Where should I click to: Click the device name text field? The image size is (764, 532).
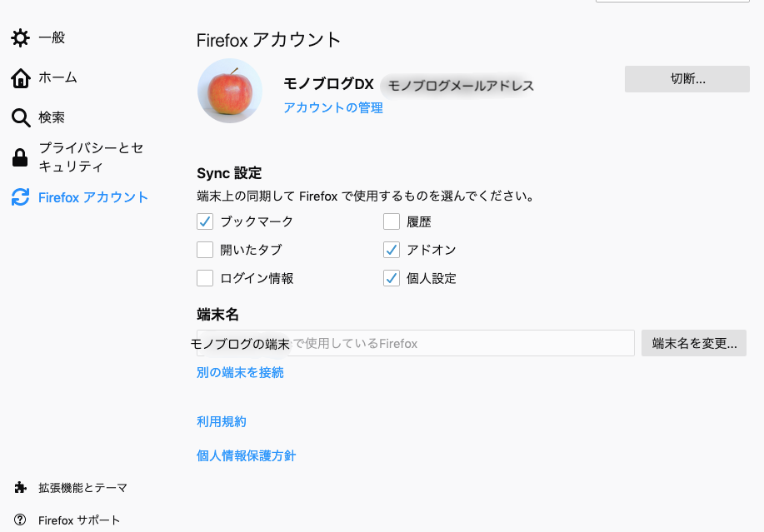(x=467, y=343)
